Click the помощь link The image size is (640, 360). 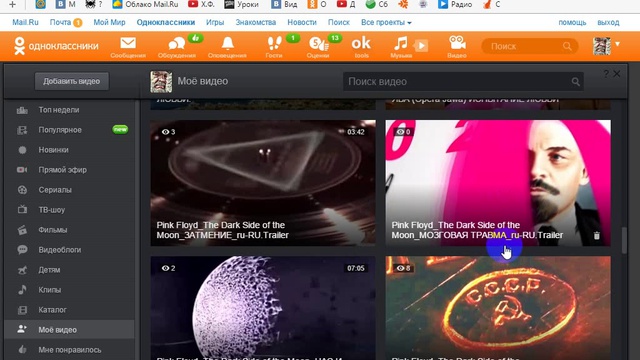click(x=572, y=22)
